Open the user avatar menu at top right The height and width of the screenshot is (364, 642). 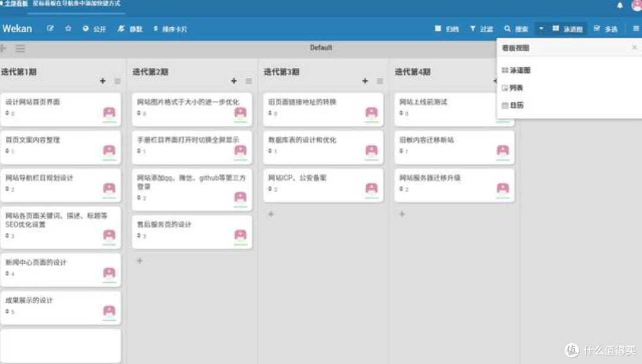[x=637, y=5]
